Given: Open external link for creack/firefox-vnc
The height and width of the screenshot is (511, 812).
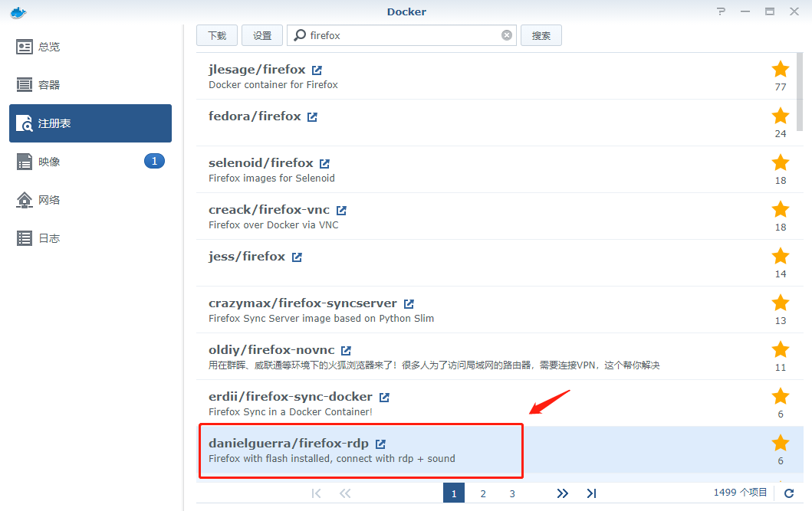Looking at the screenshot, I should click(x=341, y=211).
